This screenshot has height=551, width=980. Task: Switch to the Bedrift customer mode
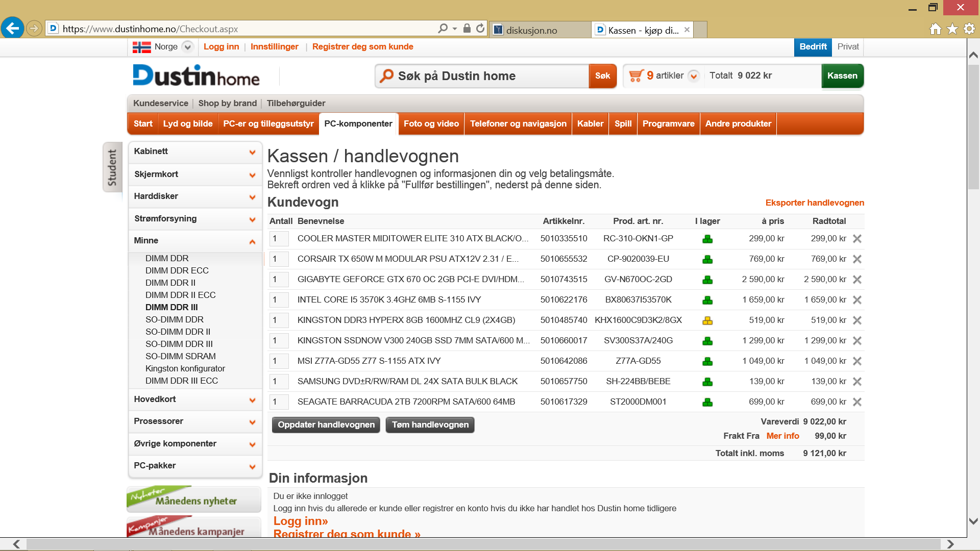(x=813, y=47)
